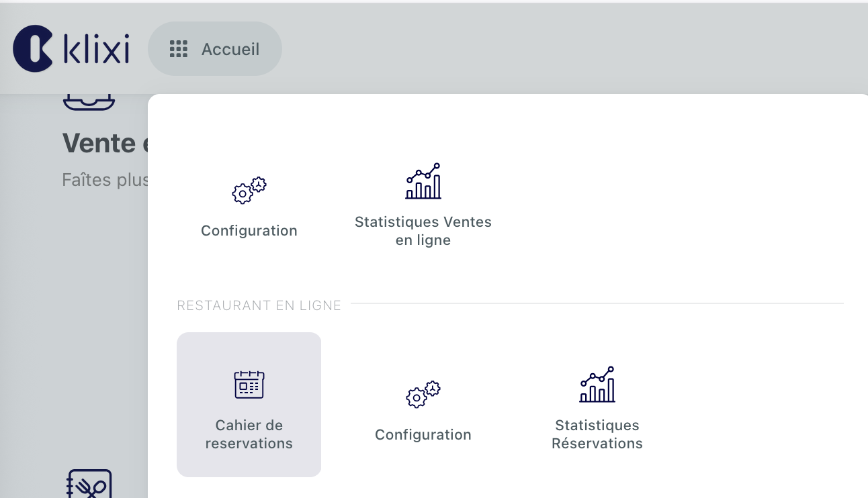Image resolution: width=868 pixels, height=498 pixels.
Task: Click the Statistiques Réservations chart icon
Action: click(597, 385)
